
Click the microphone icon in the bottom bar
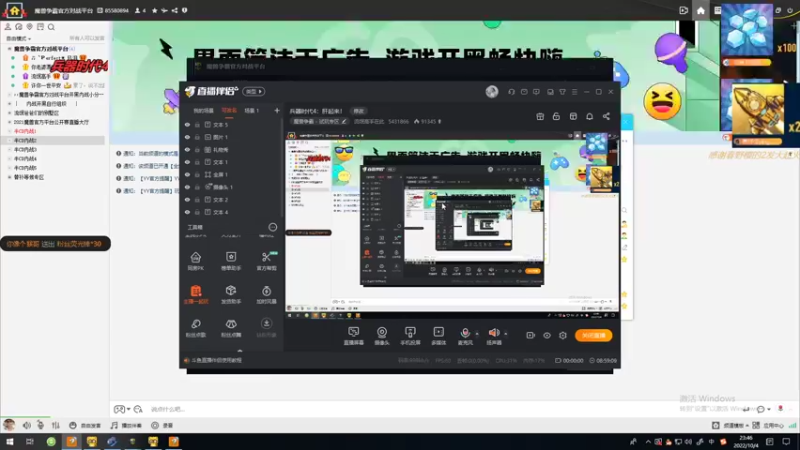(465, 334)
